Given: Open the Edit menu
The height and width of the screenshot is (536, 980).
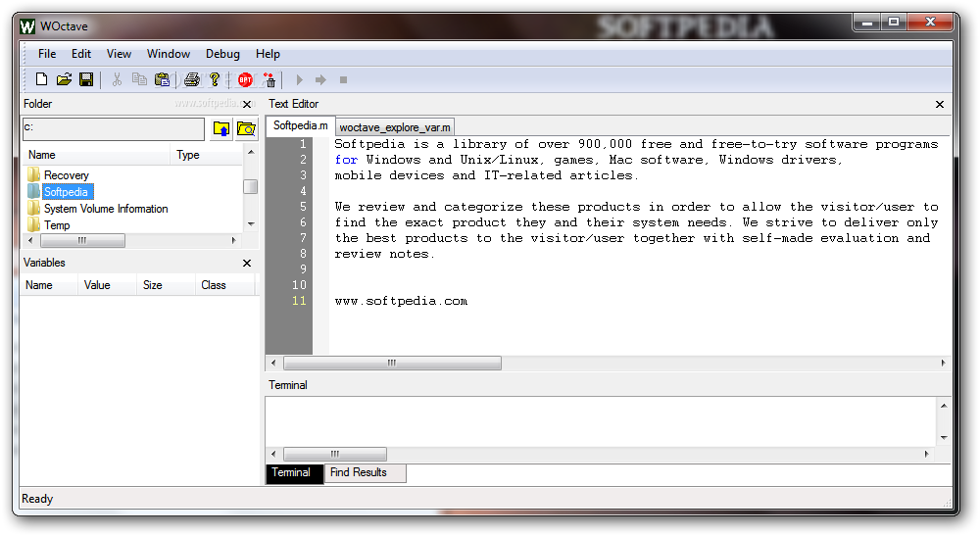Looking at the screenshot, I should pos(81,54).
